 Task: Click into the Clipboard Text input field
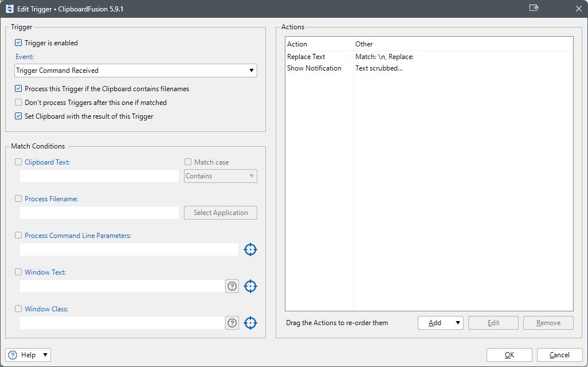point(99,176)
